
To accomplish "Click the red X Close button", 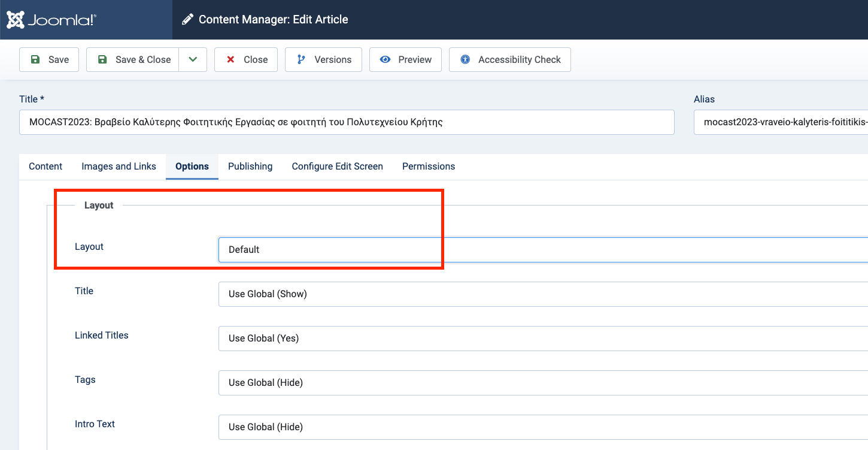I will pyautogui.click(x=246, y=60).
